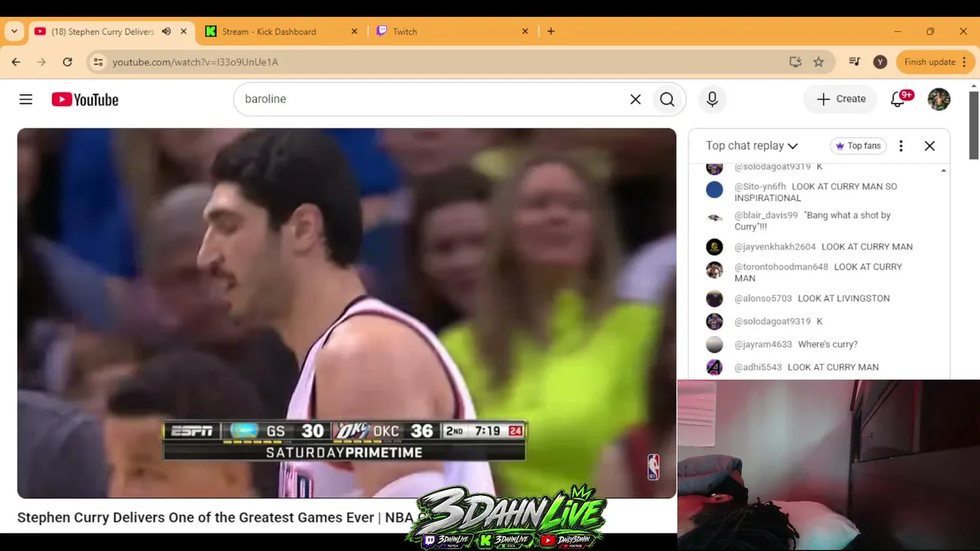This screenshot has height=551, width=980.
Task: Open @jayvenkhakh2604's avatar in chat
Action: 714,247
